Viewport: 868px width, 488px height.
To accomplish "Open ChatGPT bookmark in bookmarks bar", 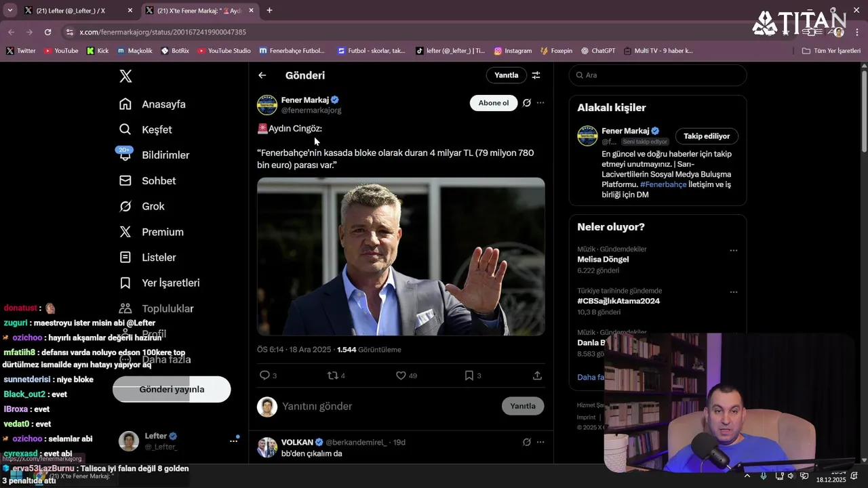I will click(x=598, y=51).
